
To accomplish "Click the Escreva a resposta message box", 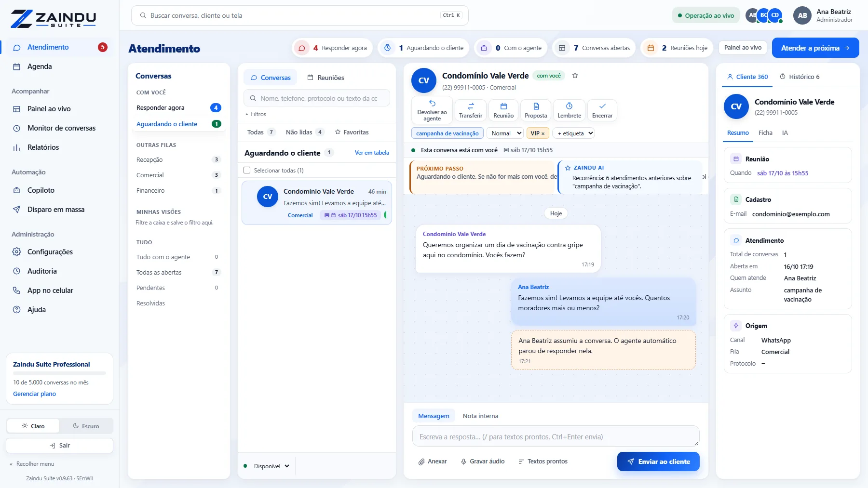I will coord(556,436).
